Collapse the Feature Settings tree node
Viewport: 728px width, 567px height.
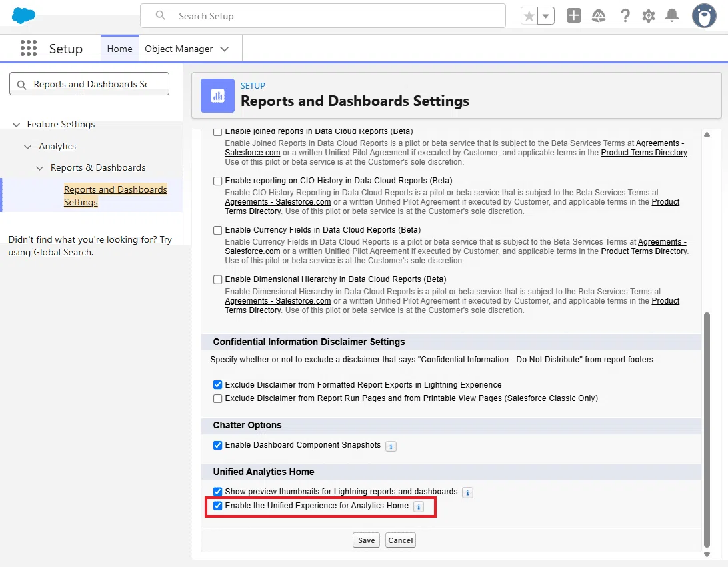pos(16,125)
